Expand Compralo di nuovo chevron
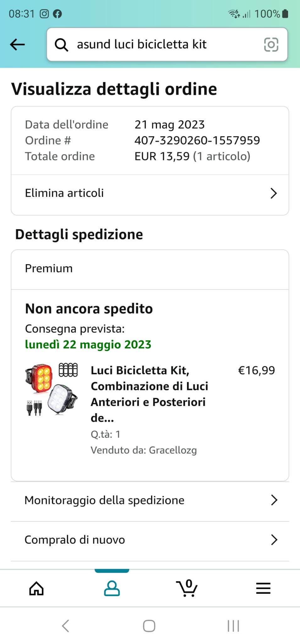The image size is (300, 644). (x=274, y=540)
